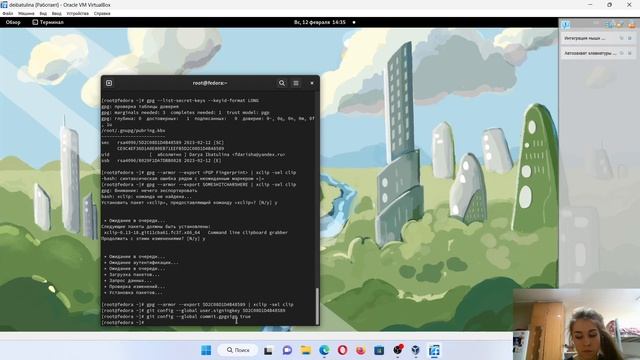Open File Explorer from taskbar
The width and height of the screenshot is (640, 360).
coord(306,350)
